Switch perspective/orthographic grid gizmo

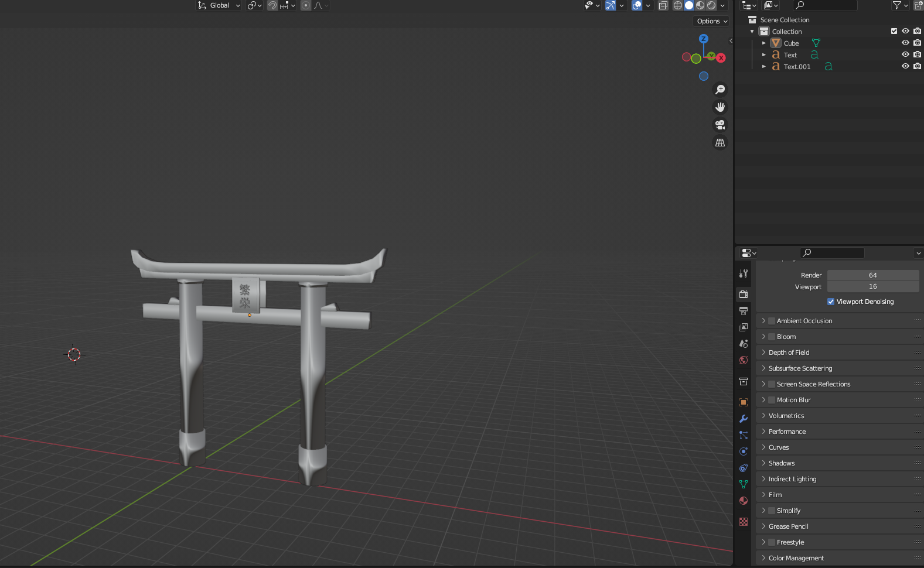pos(720,142)
